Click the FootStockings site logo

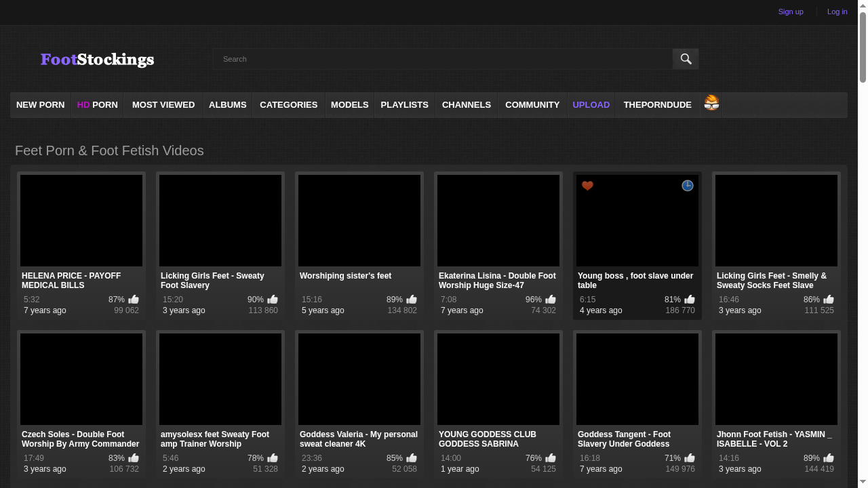pyautogui.click(x=97, y=60)
